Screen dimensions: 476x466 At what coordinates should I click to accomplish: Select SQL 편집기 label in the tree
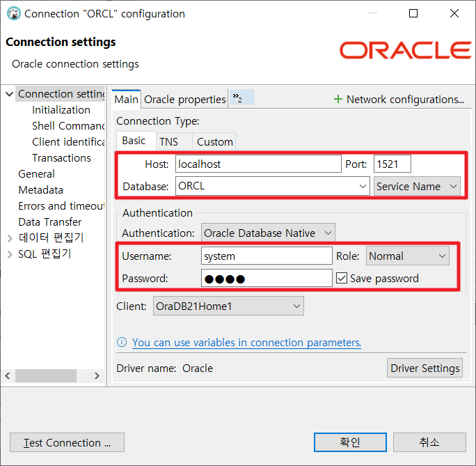pos(45,254)
